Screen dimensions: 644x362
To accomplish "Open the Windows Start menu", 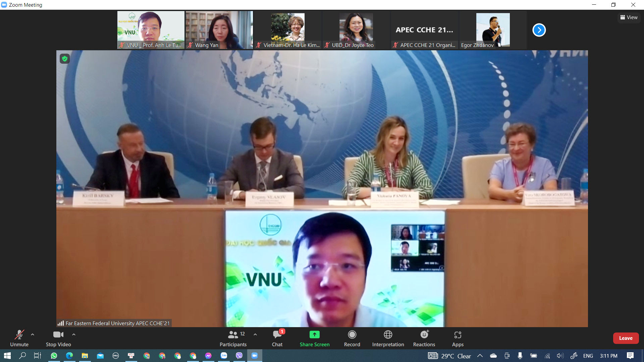I will coord(7,356).
